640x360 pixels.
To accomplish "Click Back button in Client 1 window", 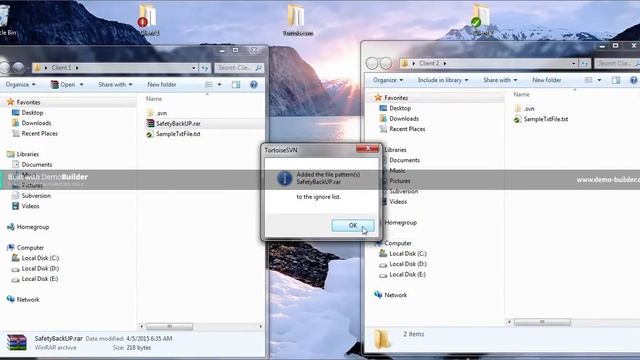I will click(4, 68).
